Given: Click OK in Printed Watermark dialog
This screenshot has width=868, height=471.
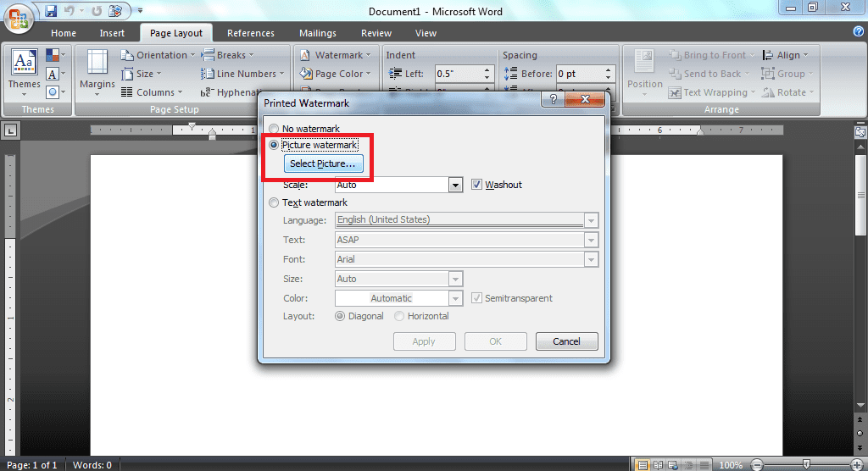Looking at the screenshot, I should point(495,341).
